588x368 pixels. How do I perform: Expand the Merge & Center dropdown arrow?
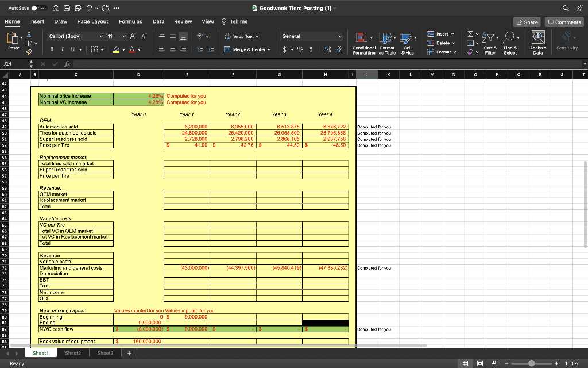coord(269,49)
